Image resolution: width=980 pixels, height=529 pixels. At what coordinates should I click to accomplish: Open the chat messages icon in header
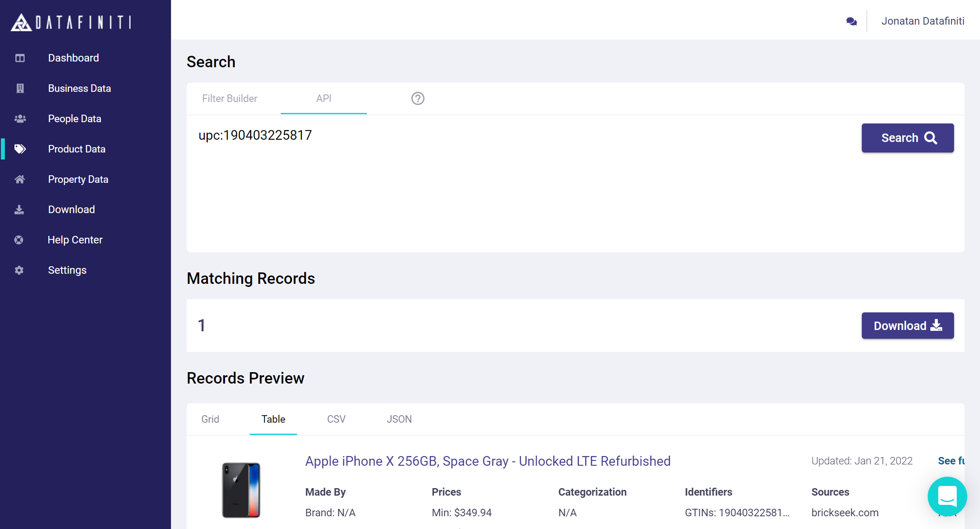(x=851, y=21)
